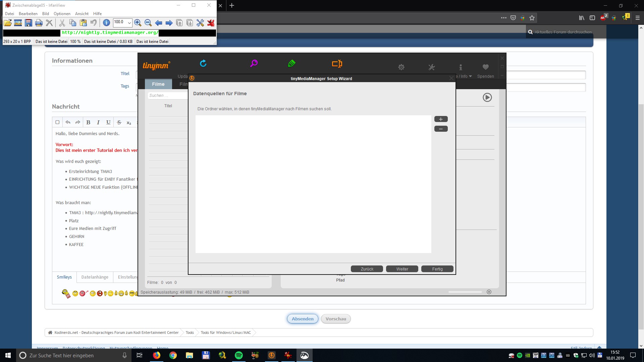
Task: Open File Explorer from taskbar
Action: coord(190,355)
